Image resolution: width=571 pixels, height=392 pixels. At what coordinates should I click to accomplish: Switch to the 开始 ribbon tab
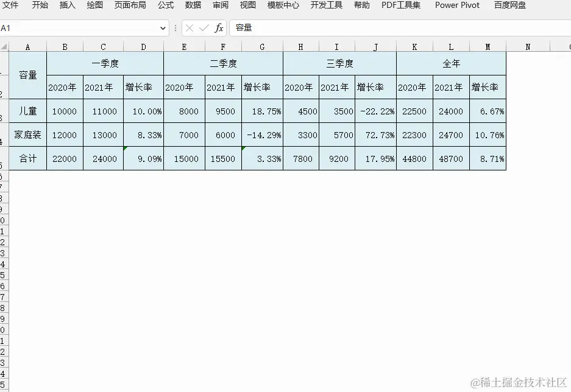pos(40,5)
